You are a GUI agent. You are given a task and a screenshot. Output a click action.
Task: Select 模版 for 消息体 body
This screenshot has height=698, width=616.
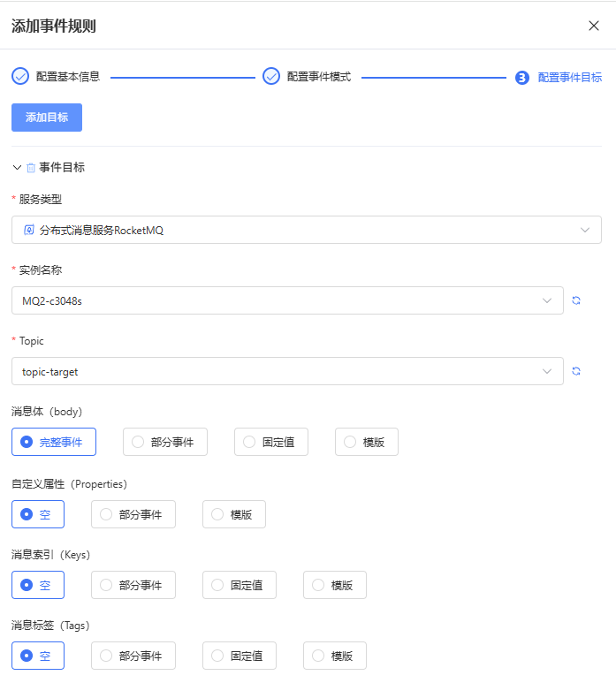click(x=367, y=442)
